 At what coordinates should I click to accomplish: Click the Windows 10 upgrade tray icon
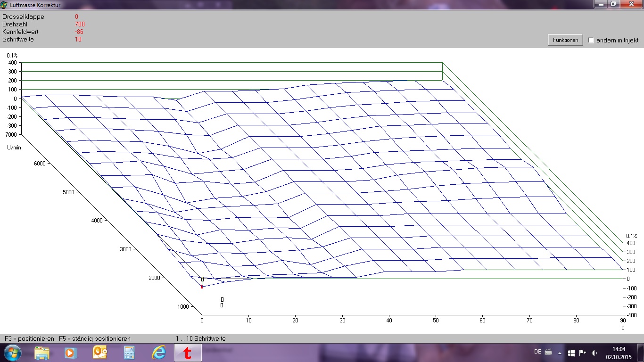pyautogui.click(x=571, y=353)
